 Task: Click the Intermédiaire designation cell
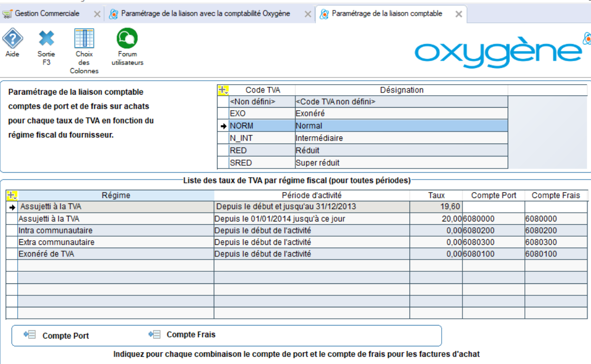click(402, 138)
